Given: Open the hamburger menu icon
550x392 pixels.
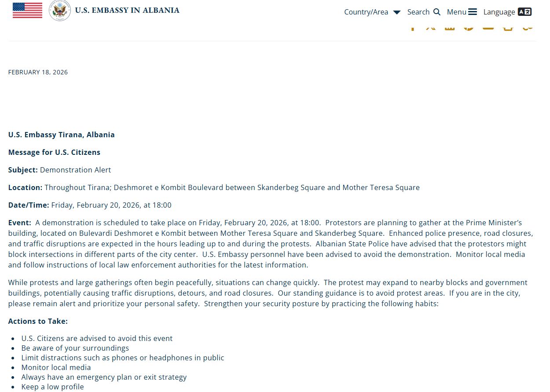Looking at the screenshot, I should coord(473,12).
